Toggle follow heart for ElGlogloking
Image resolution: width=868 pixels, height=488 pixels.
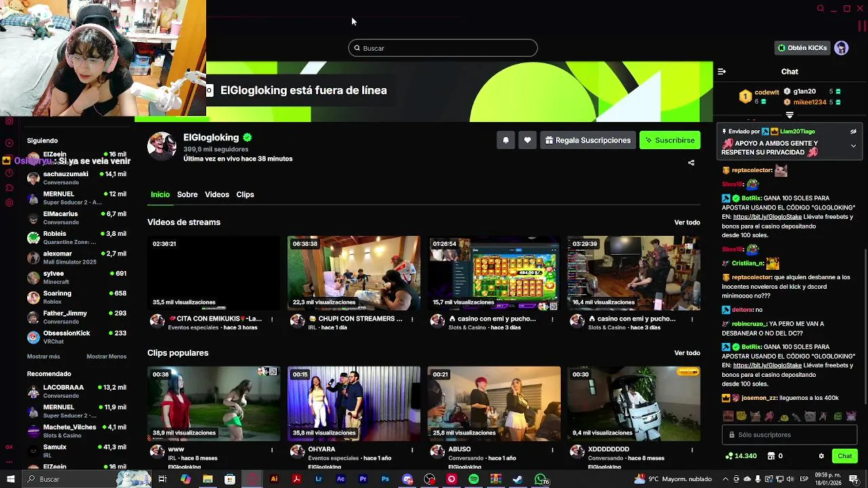(528, 140)
